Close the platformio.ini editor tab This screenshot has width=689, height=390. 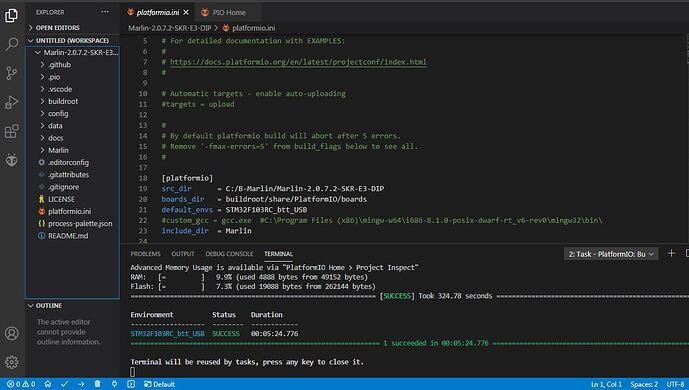(x=186, y=12)
